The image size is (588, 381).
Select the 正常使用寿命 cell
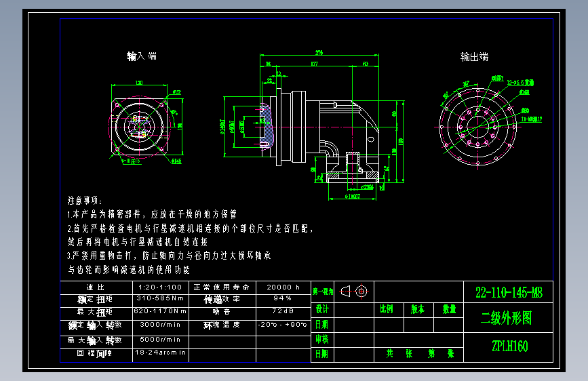click(x=222, y=287)
